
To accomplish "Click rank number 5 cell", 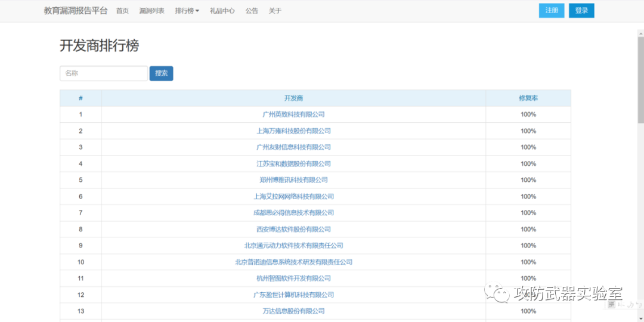I will coord(80,180).
